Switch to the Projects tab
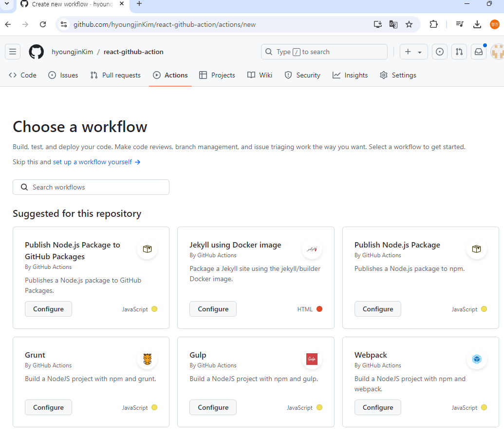 point(217,75)
